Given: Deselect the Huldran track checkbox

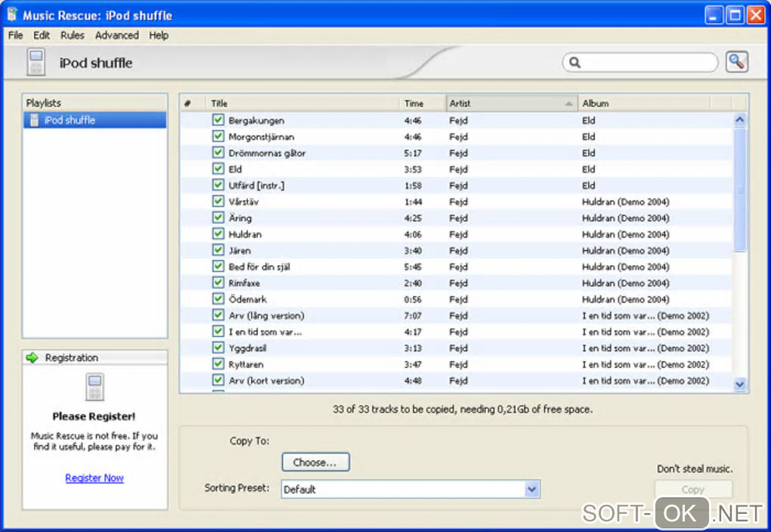Looking at the screenshot, I should click(218, 234).
